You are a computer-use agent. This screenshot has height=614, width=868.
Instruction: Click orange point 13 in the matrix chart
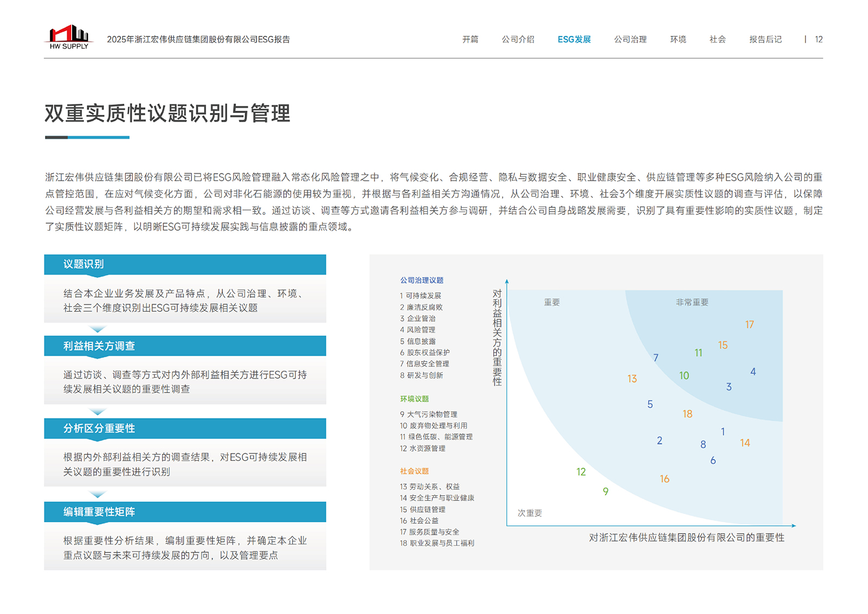632,379
